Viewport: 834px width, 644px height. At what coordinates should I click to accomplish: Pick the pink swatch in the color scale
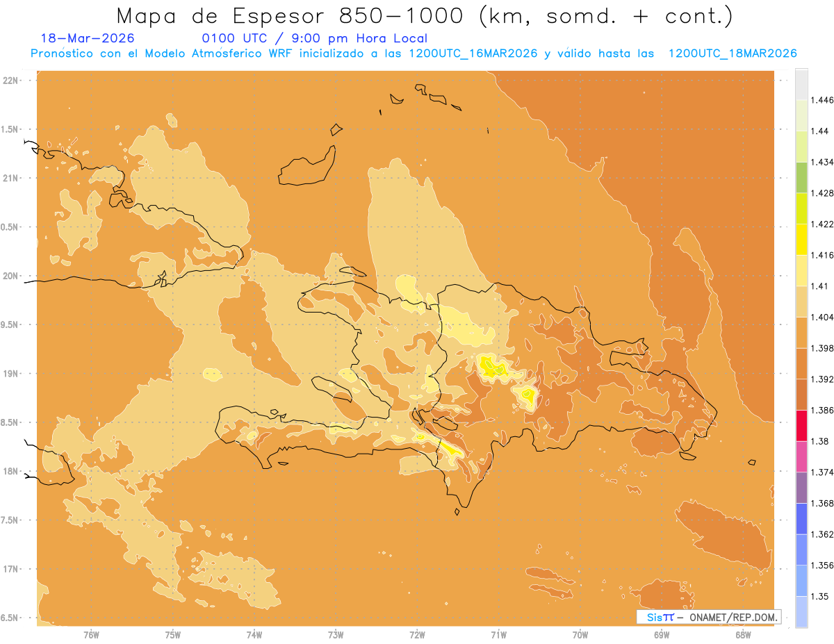click(x=801, y=456)
